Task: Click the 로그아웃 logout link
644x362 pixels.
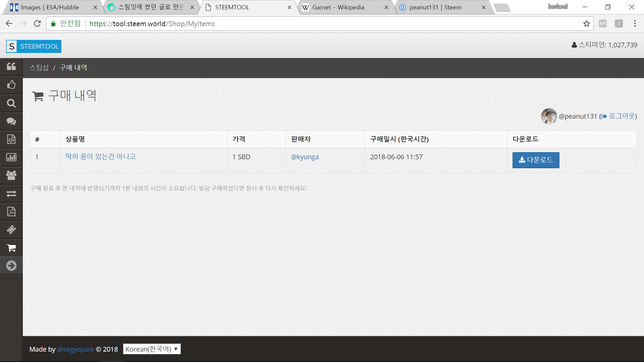Action: [x=622, y=116]
